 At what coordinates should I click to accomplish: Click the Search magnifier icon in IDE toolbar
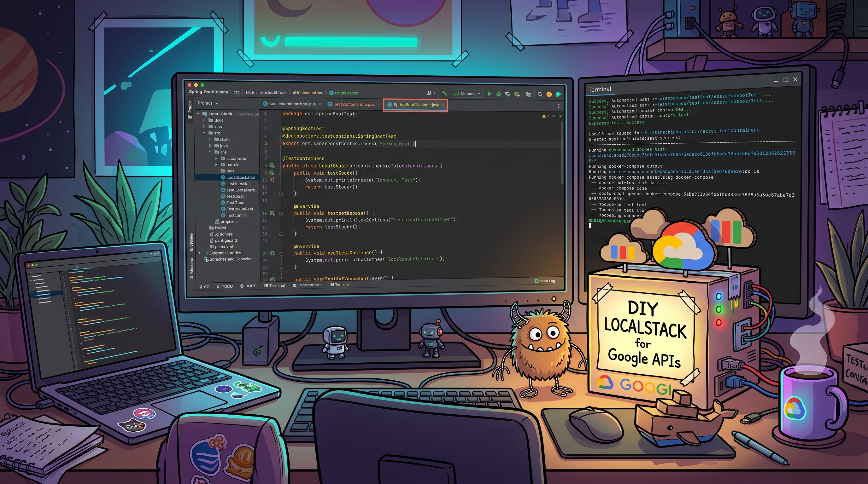coord(540,94)
